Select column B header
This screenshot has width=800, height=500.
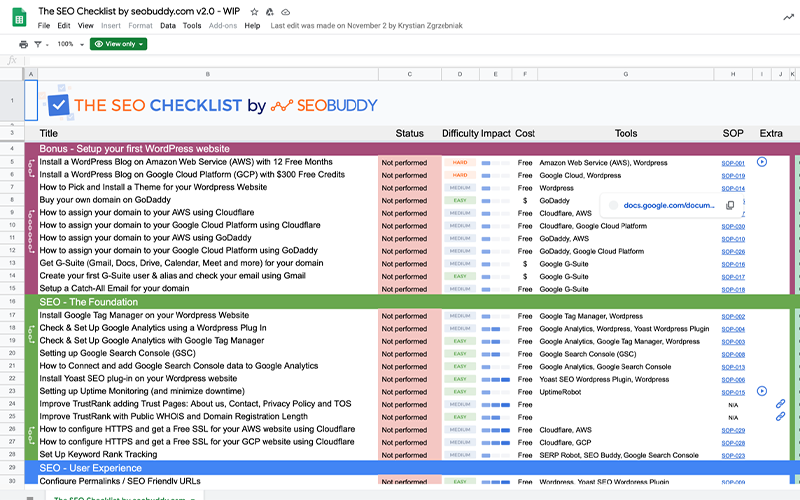coord(208,74)
